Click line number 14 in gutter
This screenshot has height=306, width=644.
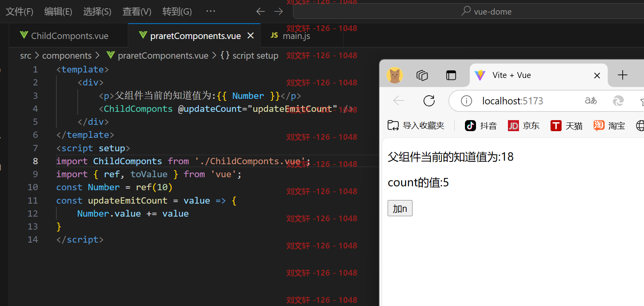pos(33,239)
